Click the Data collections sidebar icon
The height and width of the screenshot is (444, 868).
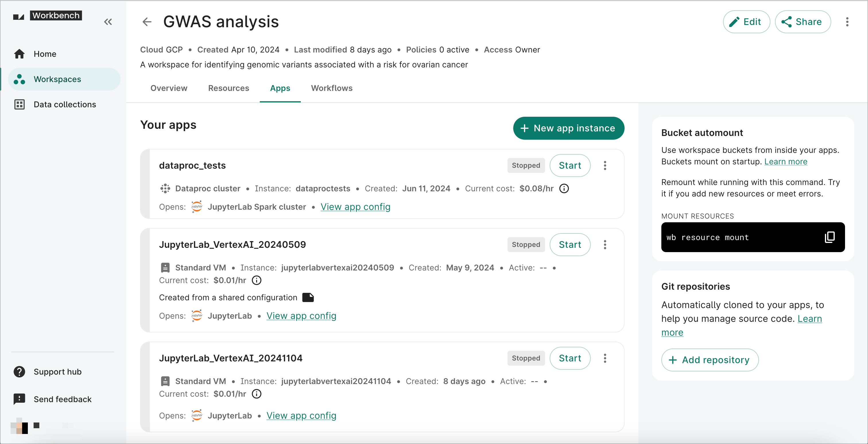[19, 104]
